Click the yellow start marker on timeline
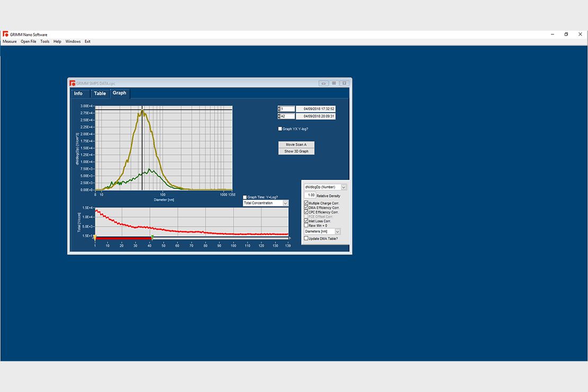This screenshot has width=588, height=392. 95,237
